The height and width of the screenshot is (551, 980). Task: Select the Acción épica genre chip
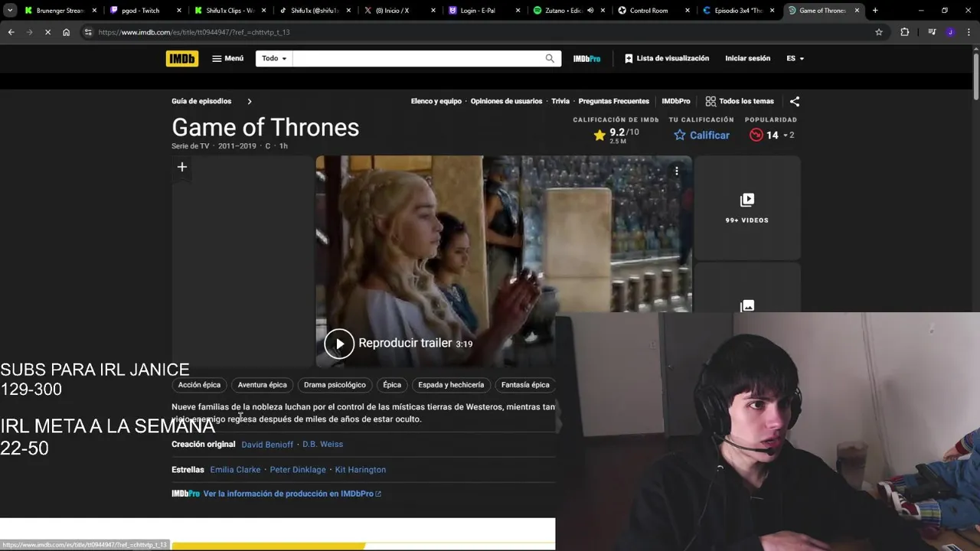click(199, 385)
